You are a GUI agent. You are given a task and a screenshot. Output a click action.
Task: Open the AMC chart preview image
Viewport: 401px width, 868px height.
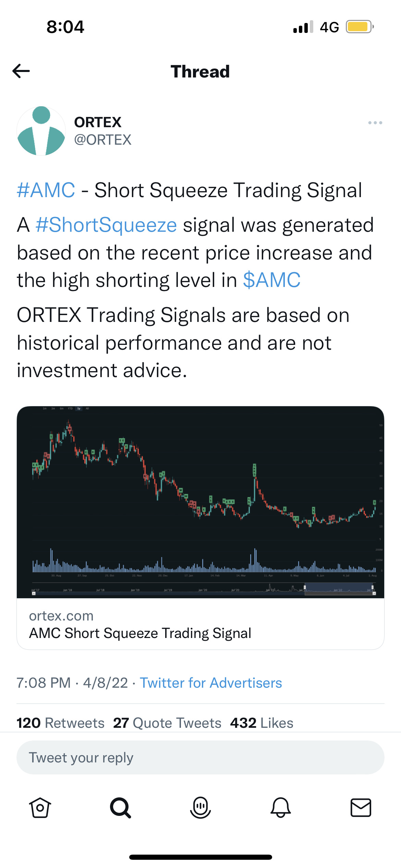click(x=200, y=502)
